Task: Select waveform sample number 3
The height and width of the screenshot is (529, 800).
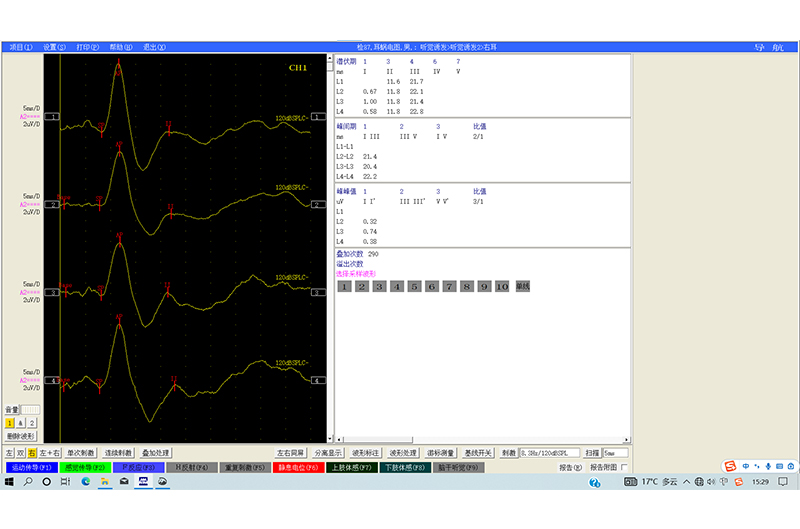Action: [x=379, y=286]
